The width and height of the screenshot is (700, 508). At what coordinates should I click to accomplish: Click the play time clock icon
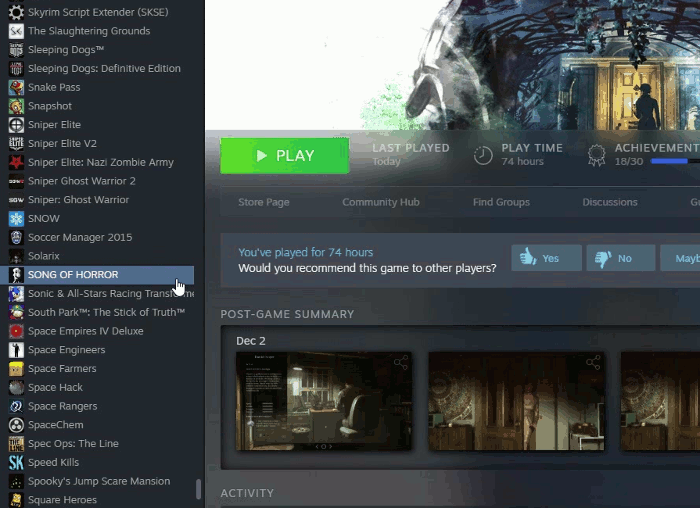point(483,155)
